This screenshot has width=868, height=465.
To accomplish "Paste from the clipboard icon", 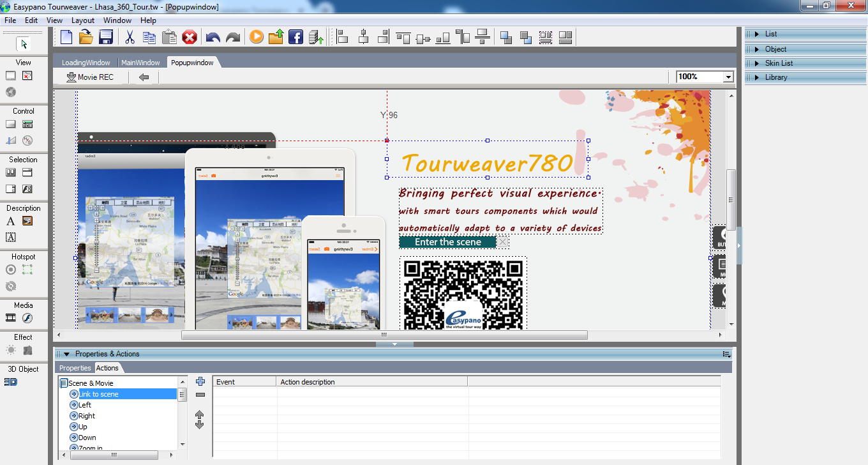I will tap(169, 37).
